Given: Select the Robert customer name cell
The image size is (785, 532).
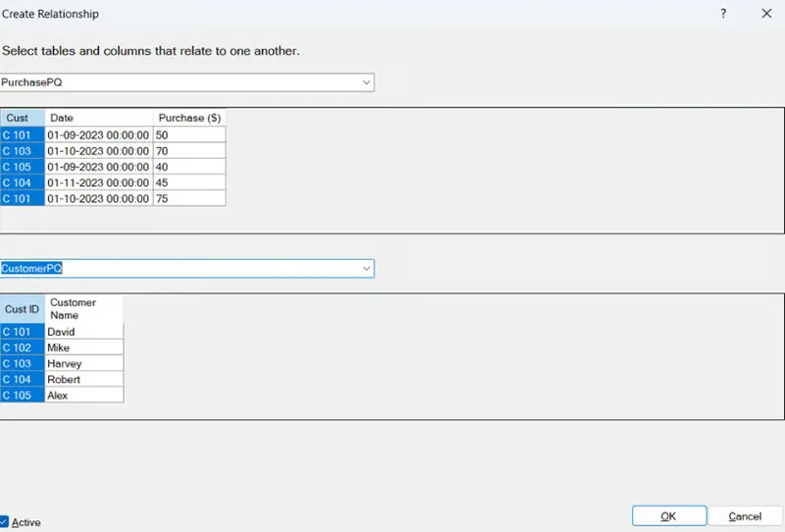Looking at the screenshot, I should [83, 379].
